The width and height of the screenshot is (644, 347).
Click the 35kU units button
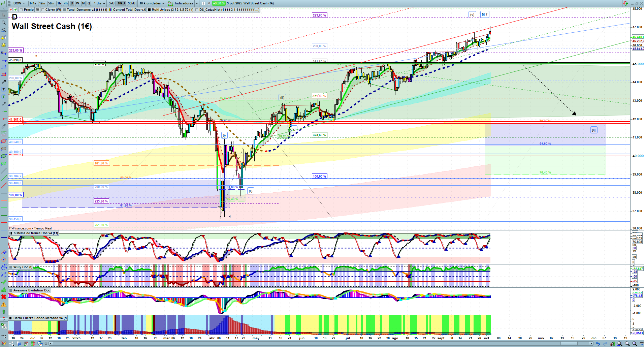(132, 3)
